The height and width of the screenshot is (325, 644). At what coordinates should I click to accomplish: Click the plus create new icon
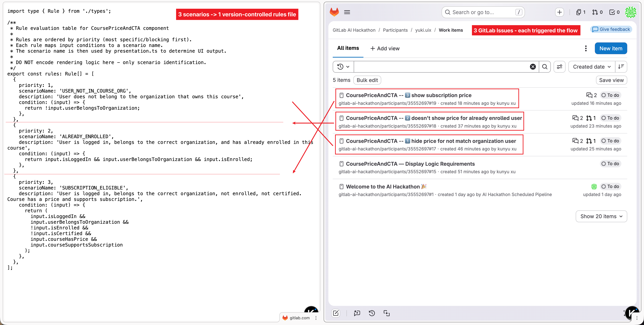559,12
